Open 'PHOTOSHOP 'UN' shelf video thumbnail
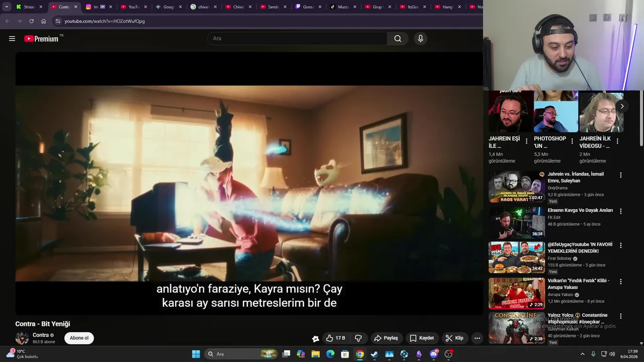Screen dimensions: 644x362 (556, 111)
